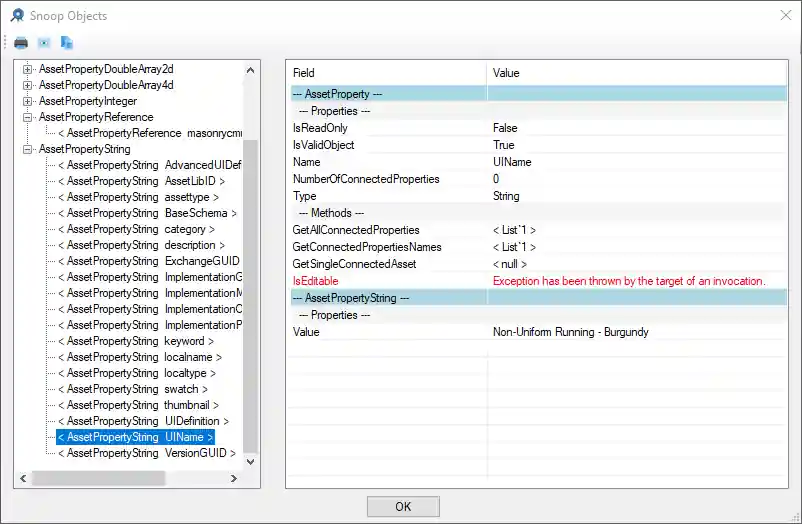The height and width of the screenshot is (524, 802).
Task: Click the Snoop Objects title bar icon
Action: click(17, 15)
